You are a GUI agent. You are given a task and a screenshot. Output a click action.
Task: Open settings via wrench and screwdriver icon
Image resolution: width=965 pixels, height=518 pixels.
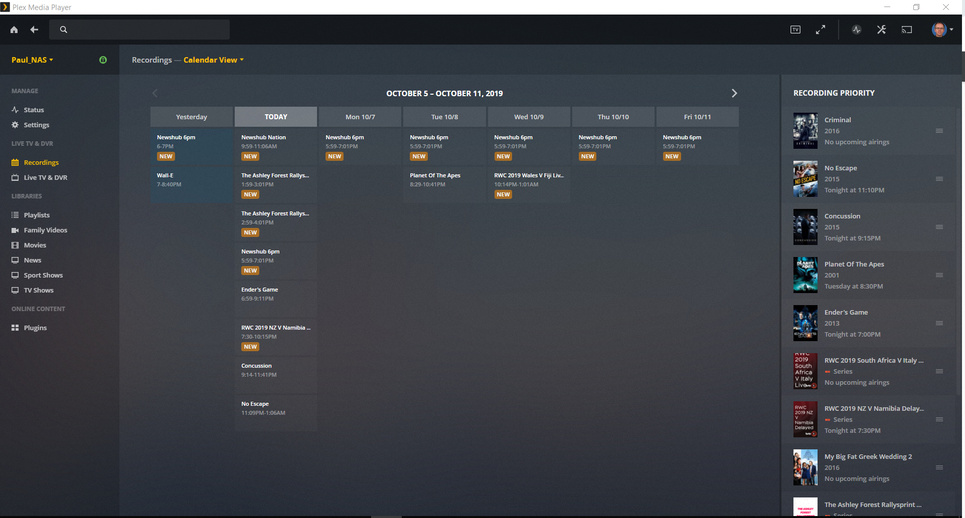(x=881, y=30)
